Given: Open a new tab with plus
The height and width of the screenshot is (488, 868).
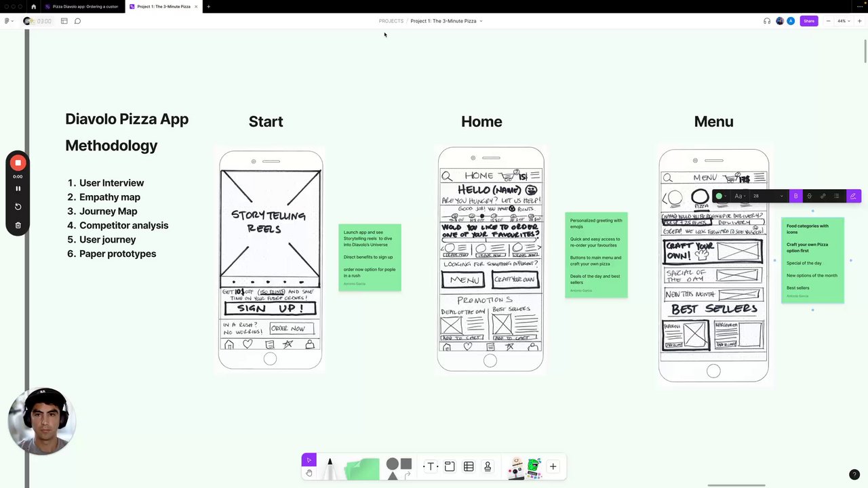Looking at the screenshot, I should 208,7.
